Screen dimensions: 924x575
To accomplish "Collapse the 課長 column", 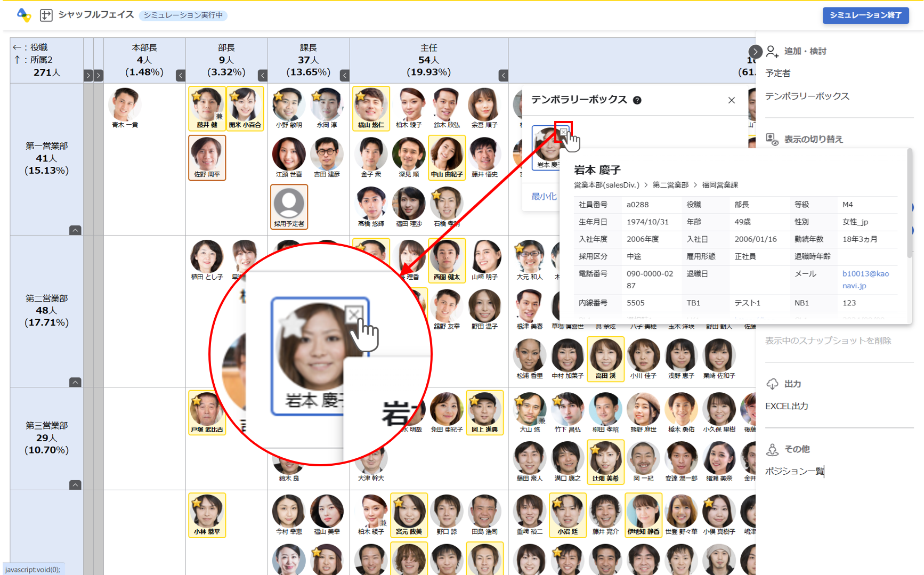I will [345, 76].
